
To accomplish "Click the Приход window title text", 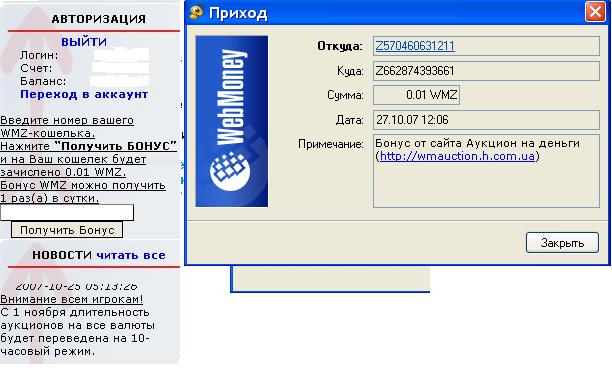I will (238, 13).
